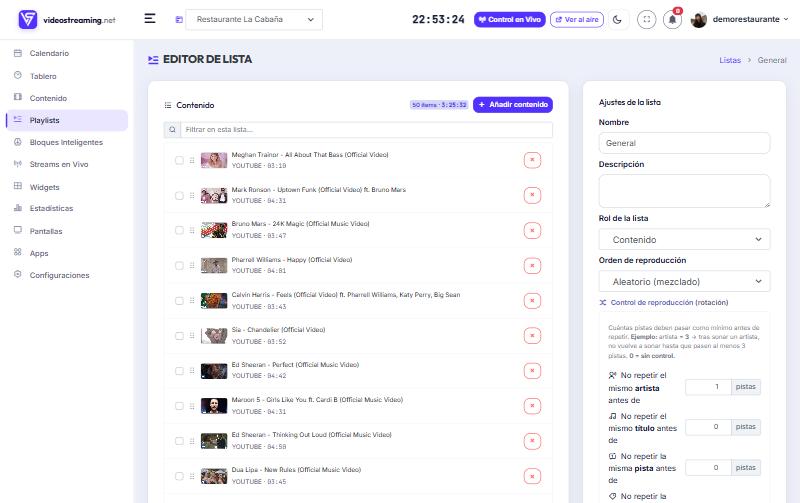This screenshot has height=503, width=800.
Task: Open the Restaurante La Cabaña station dropdown
Action: 254,19
